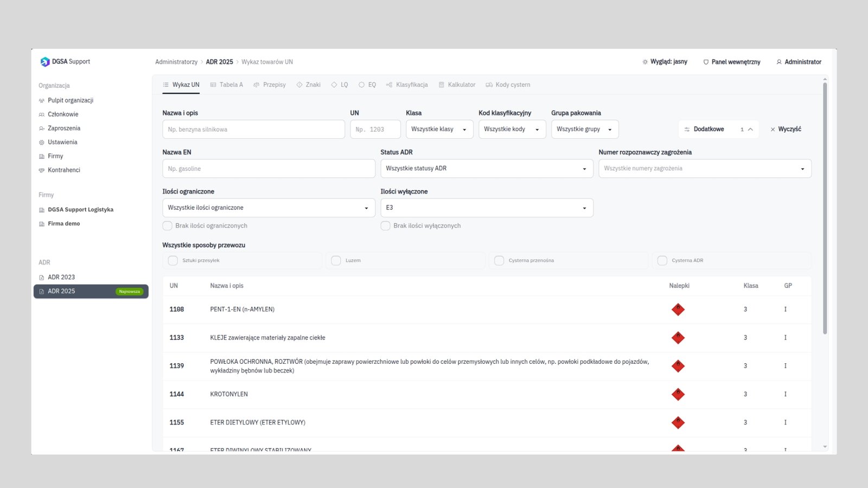868x488 pixels.
Task: Click the Zaproszenia sidebar icon
Action: pyautogui.click(x=42, y=129)
